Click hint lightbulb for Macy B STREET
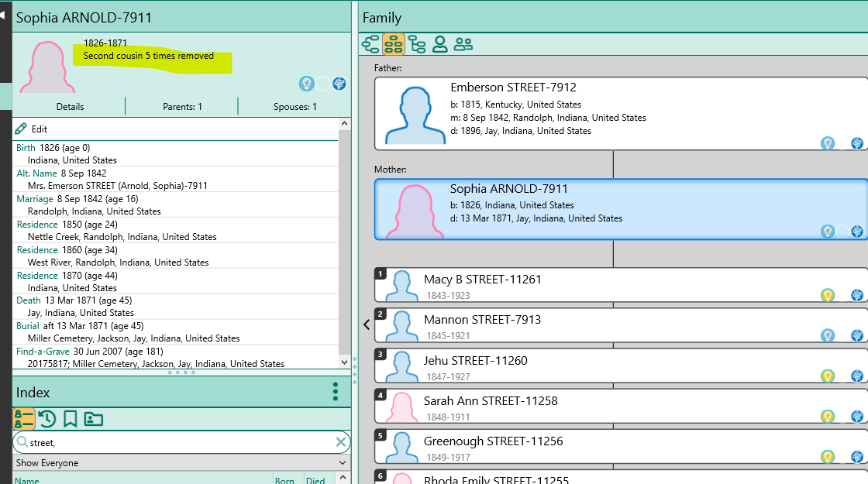Image resolution: width=868 pixels, height=484 pixels. (827, 295)
